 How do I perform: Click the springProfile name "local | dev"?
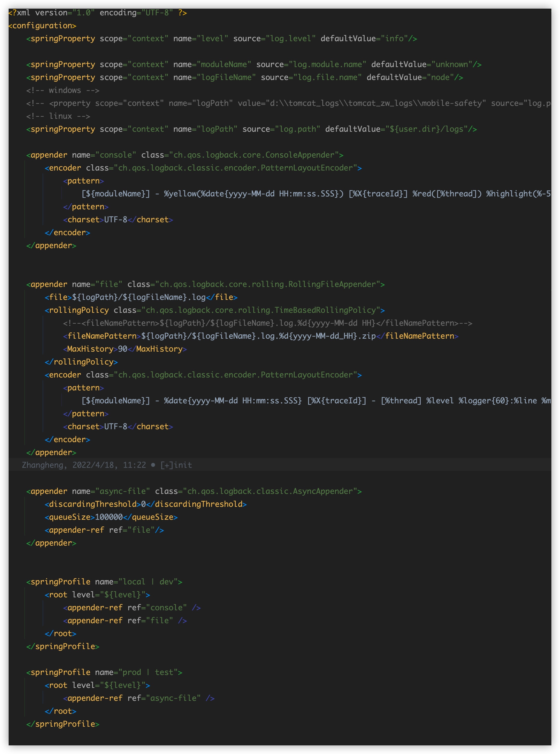tap(148, 582)
